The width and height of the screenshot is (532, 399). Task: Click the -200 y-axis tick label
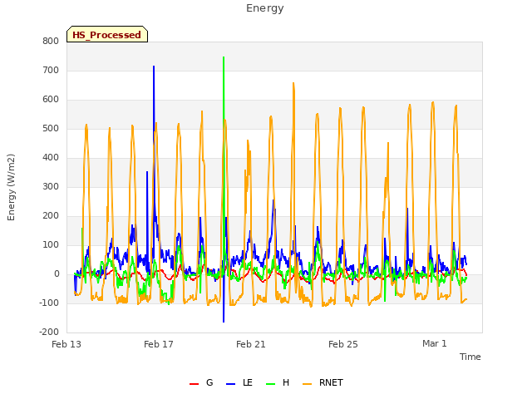(x=49, y=332)
